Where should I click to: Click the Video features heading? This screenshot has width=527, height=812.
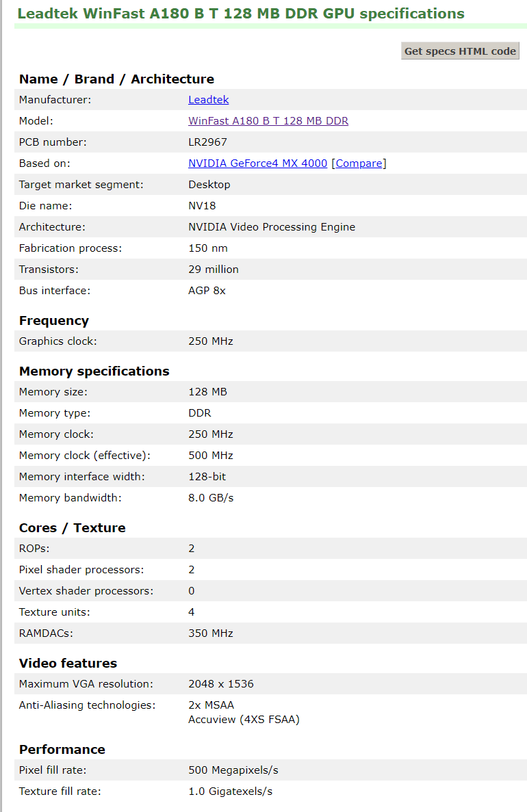point(68,664)
